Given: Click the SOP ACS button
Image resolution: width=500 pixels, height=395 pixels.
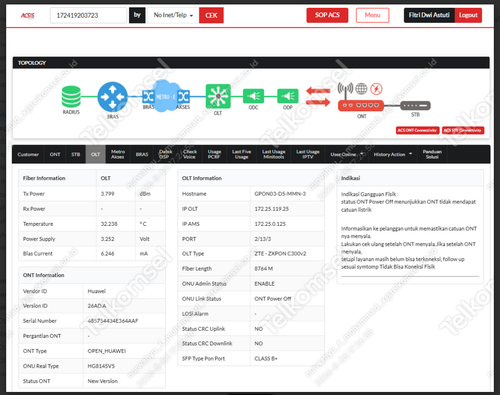Looking at the screenshot, I should (327, 15).
